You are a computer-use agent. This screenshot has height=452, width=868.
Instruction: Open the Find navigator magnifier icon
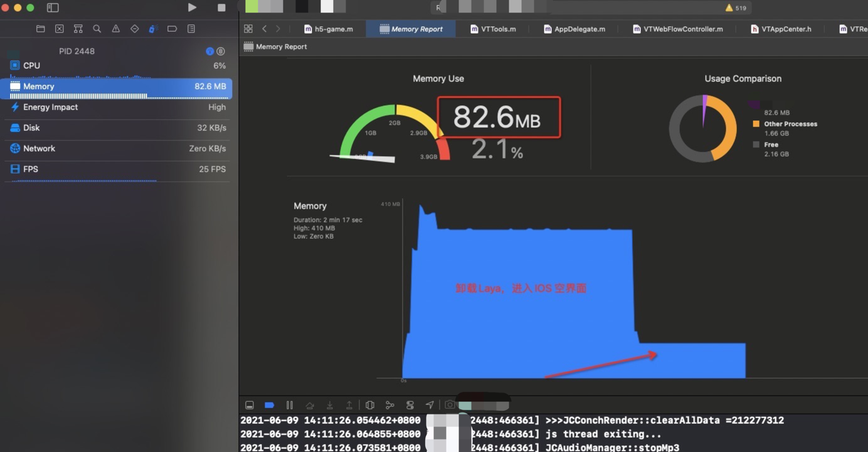click(x=97, y=29)
